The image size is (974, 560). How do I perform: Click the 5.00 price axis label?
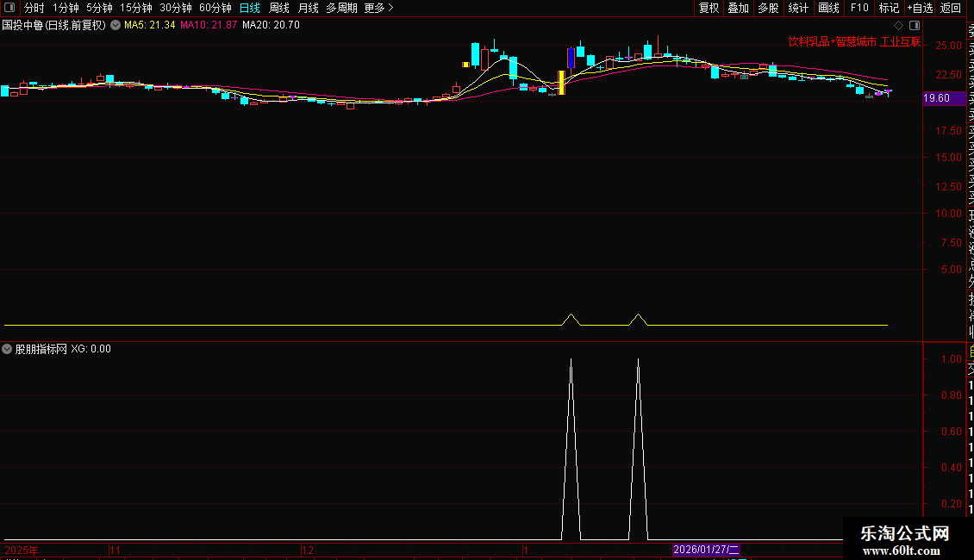[x=951, y=270]
